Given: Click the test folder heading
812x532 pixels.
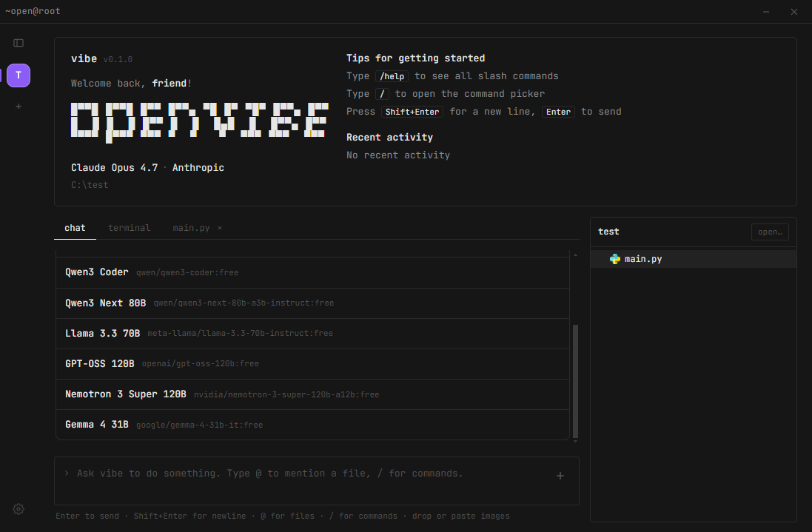Looking at the screenshot, I should coord(608,232).
